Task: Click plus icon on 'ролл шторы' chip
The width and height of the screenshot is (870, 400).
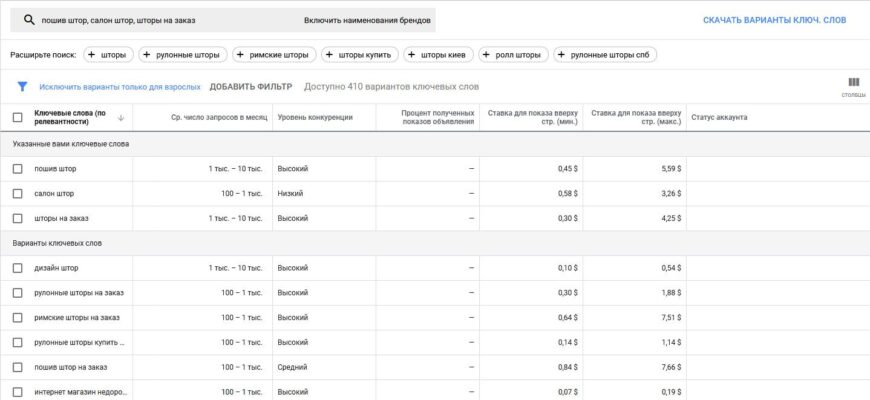Action: [487, 55]
